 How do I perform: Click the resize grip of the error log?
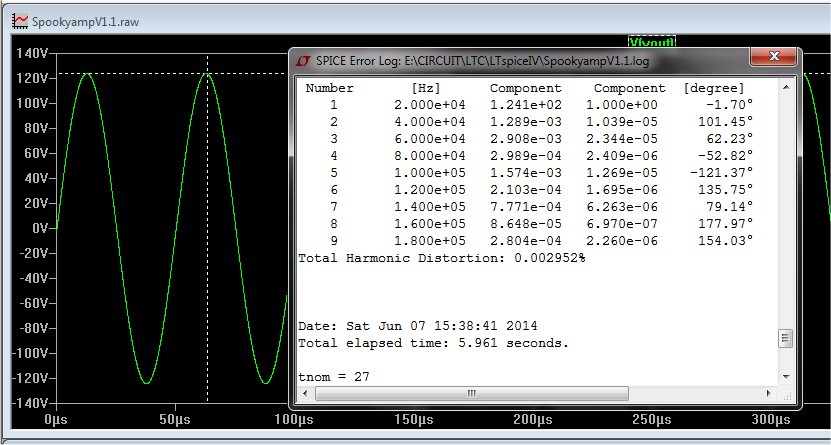pyautogui.click(x=786, y=394)
